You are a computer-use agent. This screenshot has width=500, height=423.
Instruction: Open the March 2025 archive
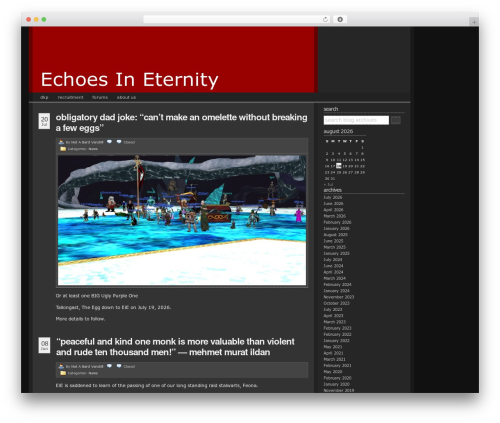(x=335, y=247)
